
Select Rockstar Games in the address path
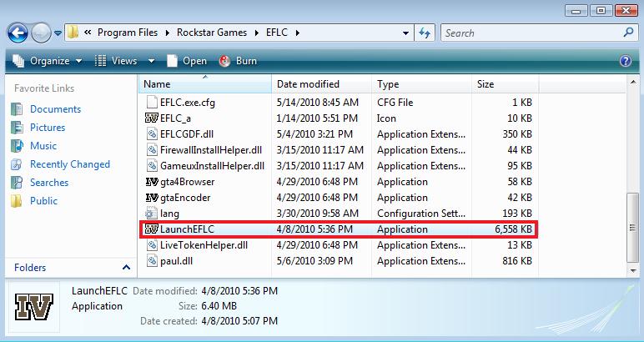tap(212, 33)
